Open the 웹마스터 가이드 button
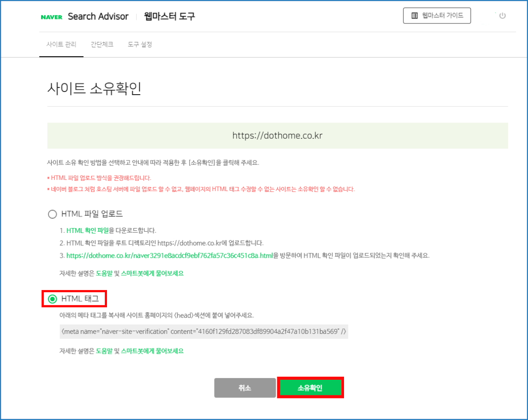 click(x=437, y=15)
